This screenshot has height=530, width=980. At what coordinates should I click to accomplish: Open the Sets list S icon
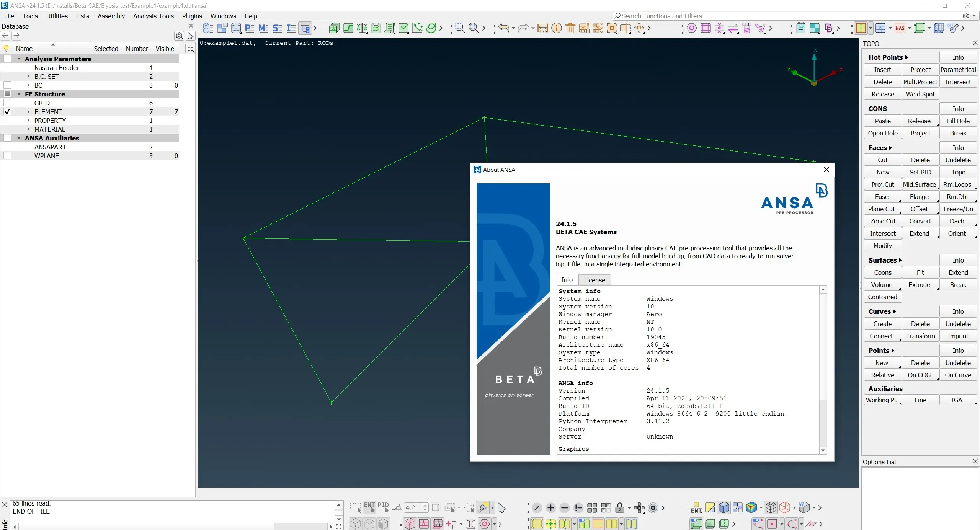click(277, 28)
